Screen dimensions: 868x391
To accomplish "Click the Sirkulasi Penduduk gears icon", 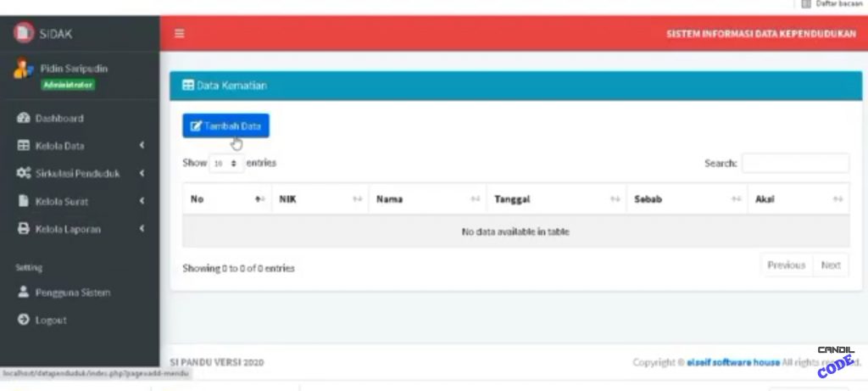I will pos(24,174).
